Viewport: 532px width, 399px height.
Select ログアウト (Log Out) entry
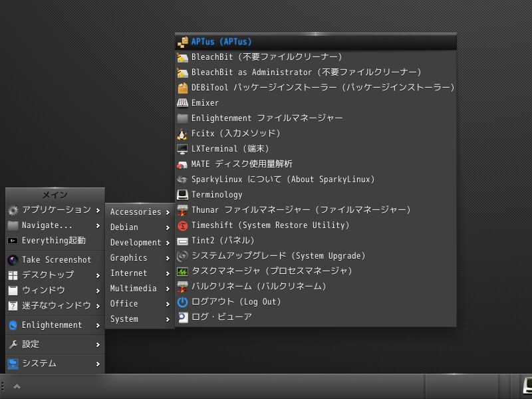315,302
